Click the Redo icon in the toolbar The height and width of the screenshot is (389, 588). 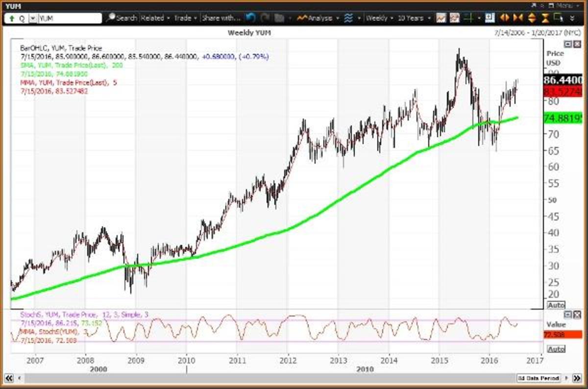click(264, 17)
